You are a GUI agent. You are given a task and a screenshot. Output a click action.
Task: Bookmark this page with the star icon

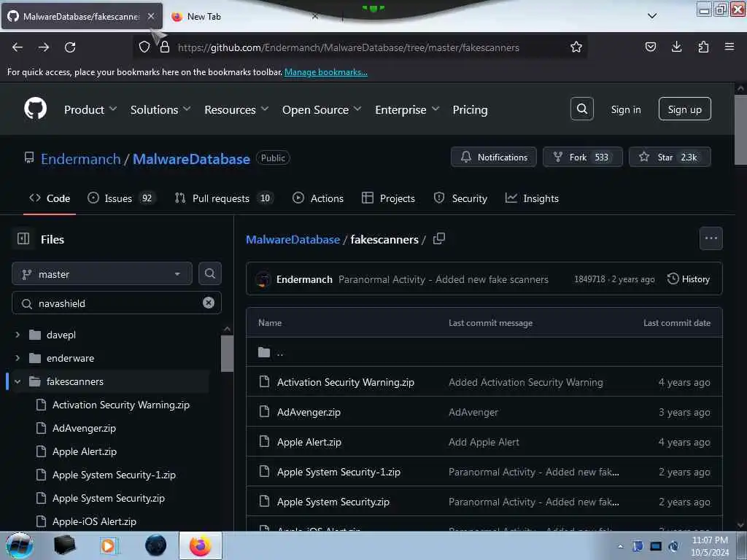(x=576, y=47)
